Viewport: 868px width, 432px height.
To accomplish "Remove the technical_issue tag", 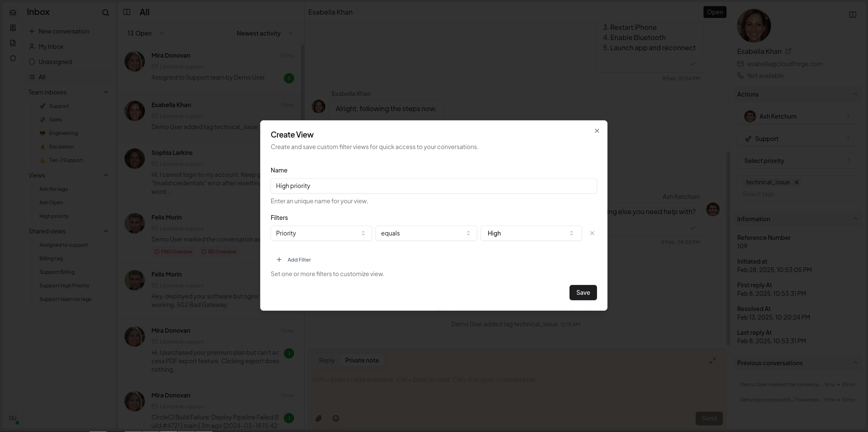I will [x=797, y=182].
